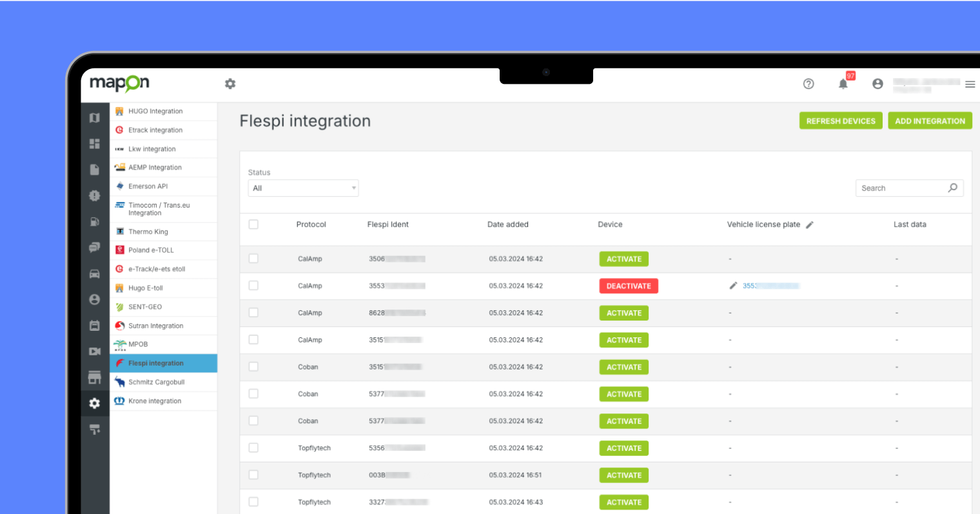Open the Status filter dropdown showing All
The image size is (980, 514).
click(303, 188)
